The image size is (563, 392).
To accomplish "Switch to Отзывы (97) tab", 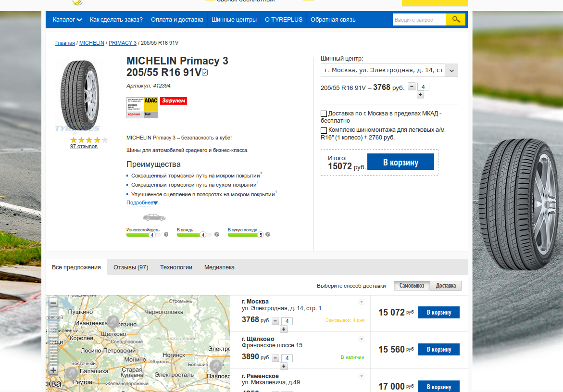I will point(131,267).
